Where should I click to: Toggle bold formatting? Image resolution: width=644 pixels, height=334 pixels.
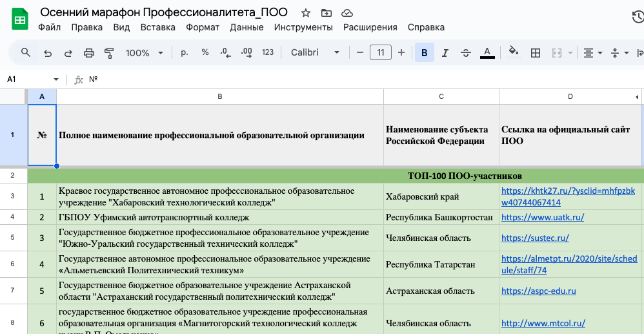(424, 53)
